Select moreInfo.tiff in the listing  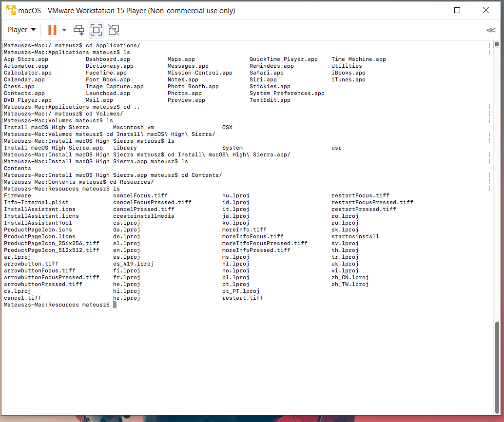[x=244, y=230]
